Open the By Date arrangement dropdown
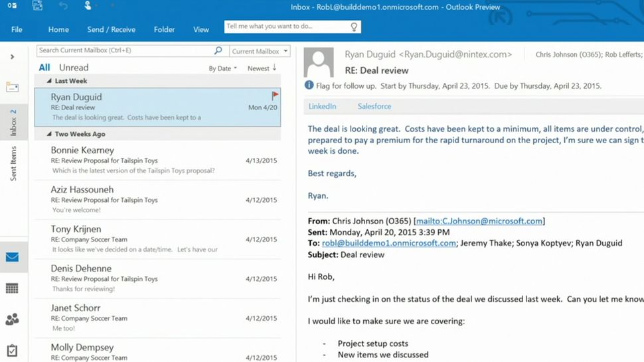This screenshot has height=362, width=644. (222, 68)
